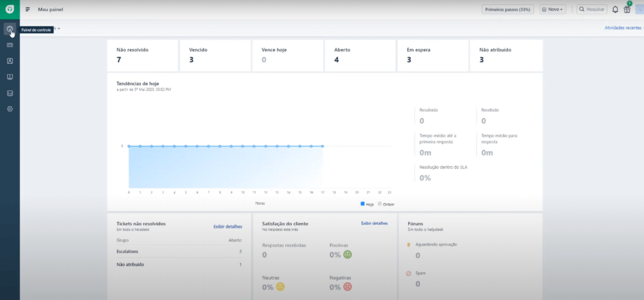This screenshot has height=300, width=644.
Task: Select the Não resolvido summary card
Action: point(143,55)
